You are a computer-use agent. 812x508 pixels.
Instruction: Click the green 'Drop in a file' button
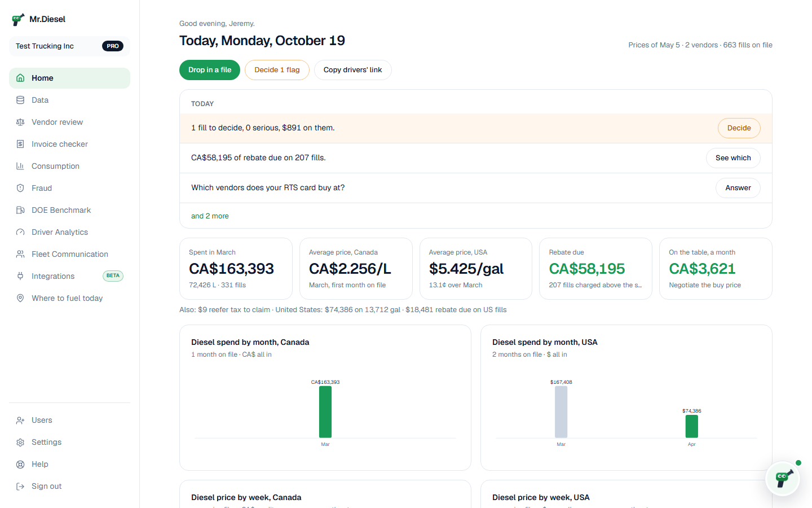[x=210, y=70]
